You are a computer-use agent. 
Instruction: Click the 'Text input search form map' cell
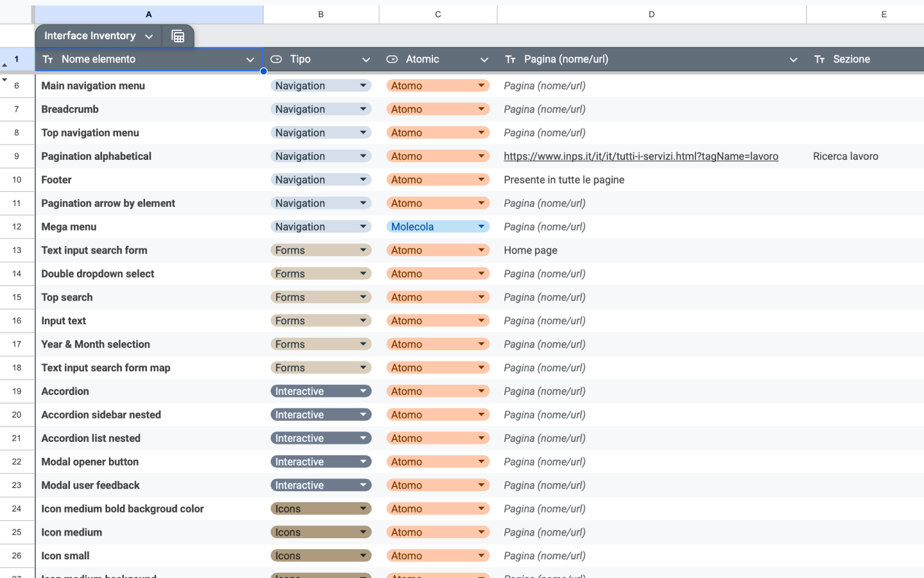tap(149, 368)
